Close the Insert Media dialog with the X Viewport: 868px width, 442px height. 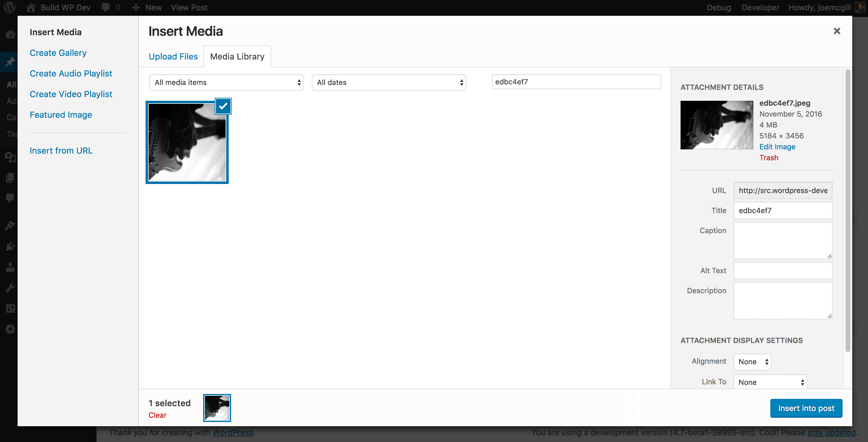[837, 31]
